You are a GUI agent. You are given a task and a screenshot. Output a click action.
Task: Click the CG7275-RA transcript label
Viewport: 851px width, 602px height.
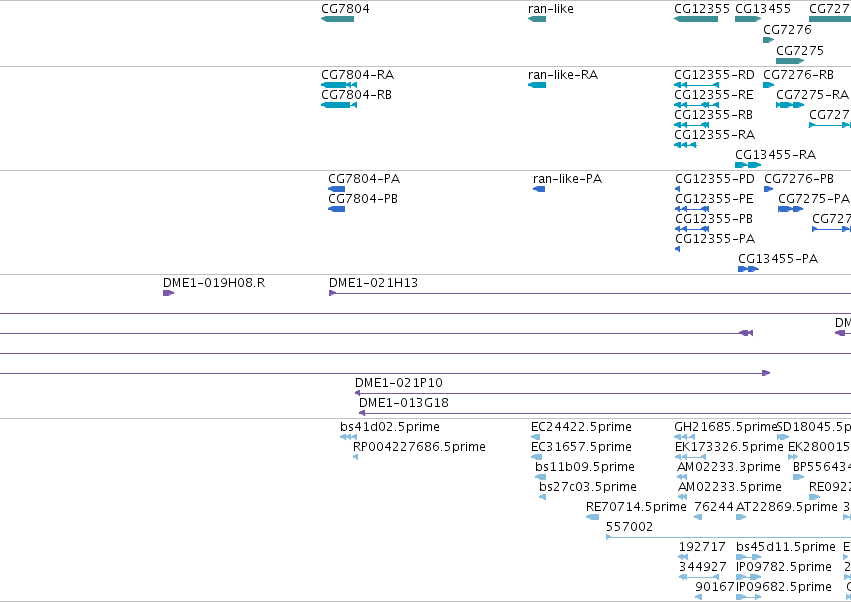812,94
